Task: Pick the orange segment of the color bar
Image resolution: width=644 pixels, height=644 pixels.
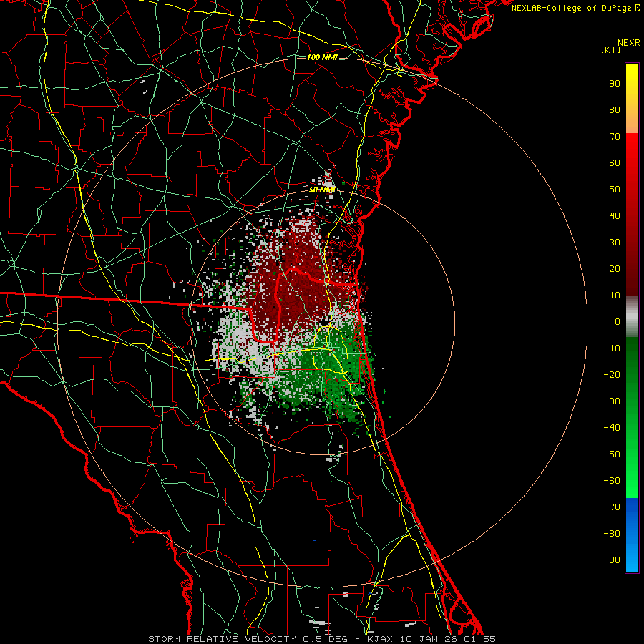Action: coord(632,121)
